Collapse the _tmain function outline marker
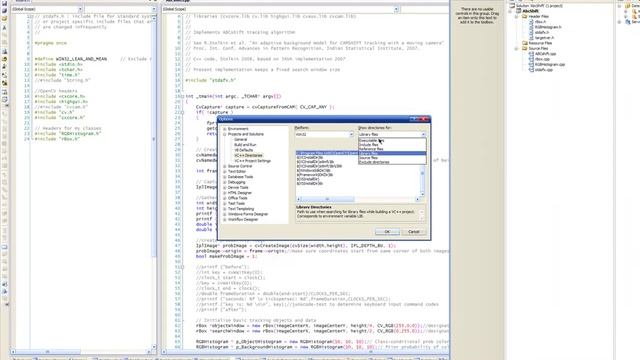The image size is (640, 360). click(182, 96)
